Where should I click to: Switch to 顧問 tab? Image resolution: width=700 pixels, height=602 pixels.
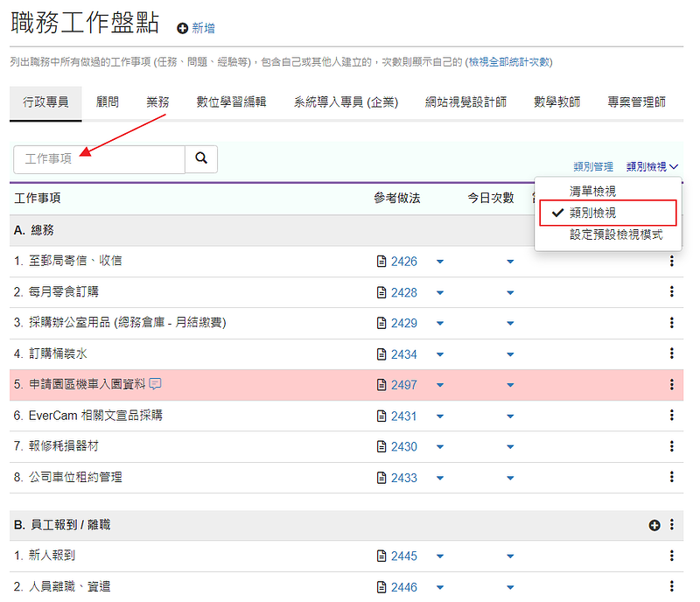point(108,102)
